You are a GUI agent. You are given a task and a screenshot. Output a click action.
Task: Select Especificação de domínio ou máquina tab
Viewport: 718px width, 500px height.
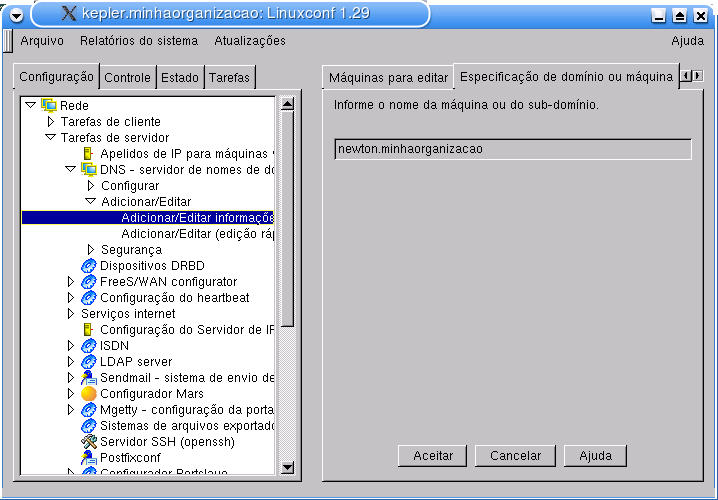(566, 76)
